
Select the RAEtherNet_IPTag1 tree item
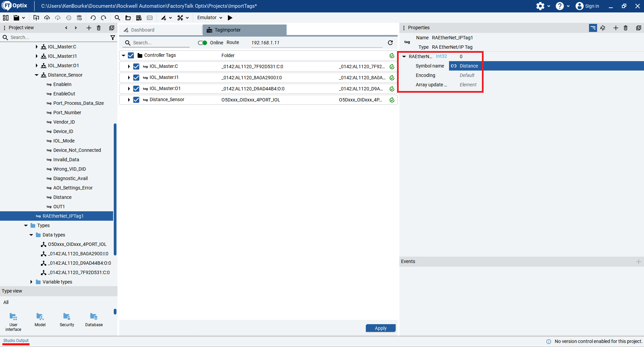point(56,216)
